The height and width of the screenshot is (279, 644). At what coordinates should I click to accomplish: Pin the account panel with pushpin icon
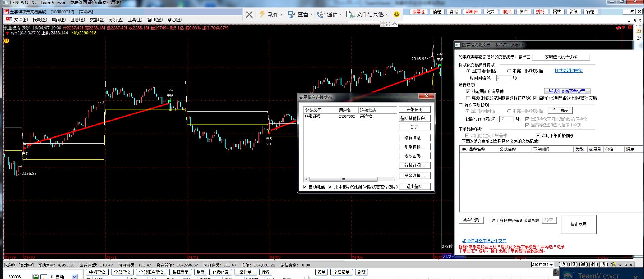click(626, 265)
